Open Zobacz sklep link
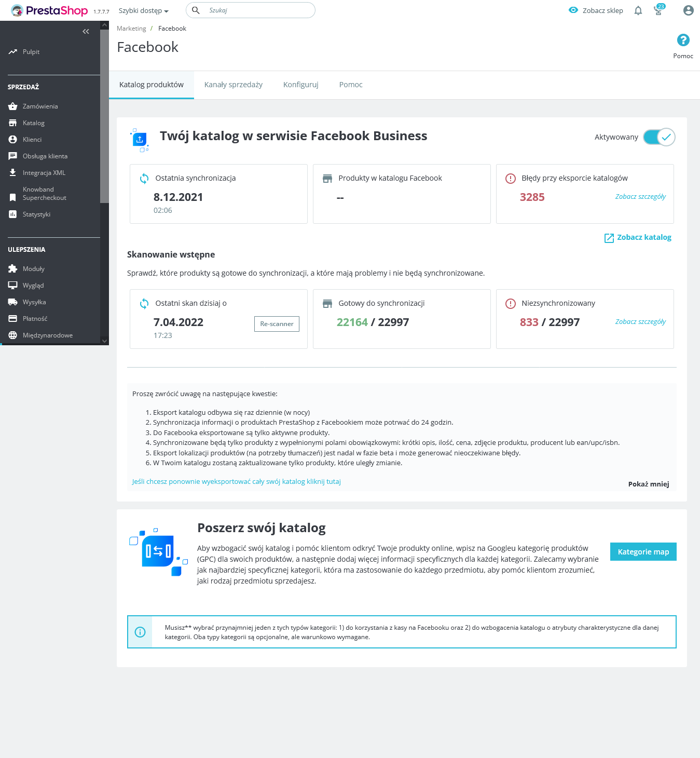The height and width of the screenshot is (758, 700). pos(602,10)
